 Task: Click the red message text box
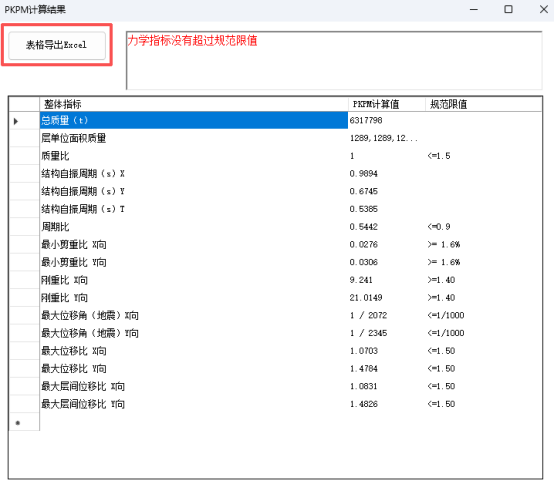click(334, 60)
